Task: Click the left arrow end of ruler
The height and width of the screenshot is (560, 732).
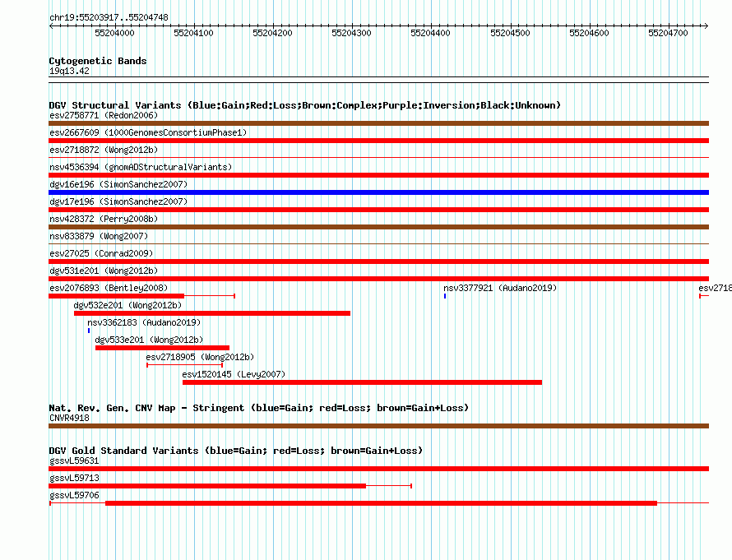Action: point(51,26)
